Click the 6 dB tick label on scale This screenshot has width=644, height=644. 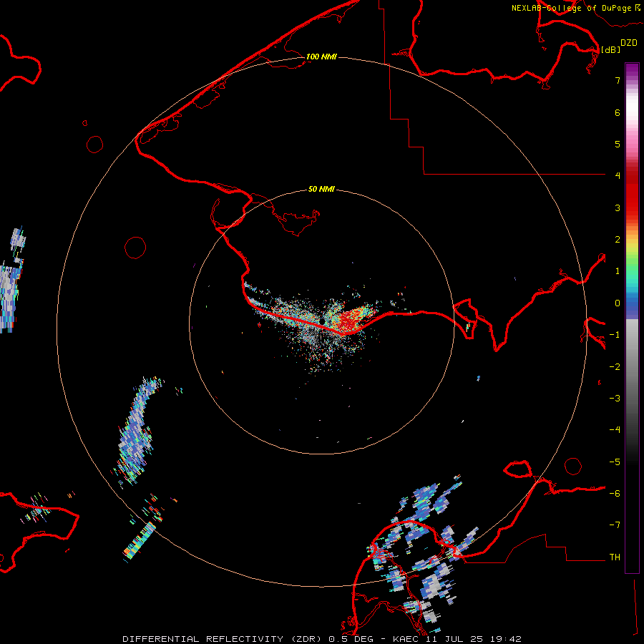(618, 112)
